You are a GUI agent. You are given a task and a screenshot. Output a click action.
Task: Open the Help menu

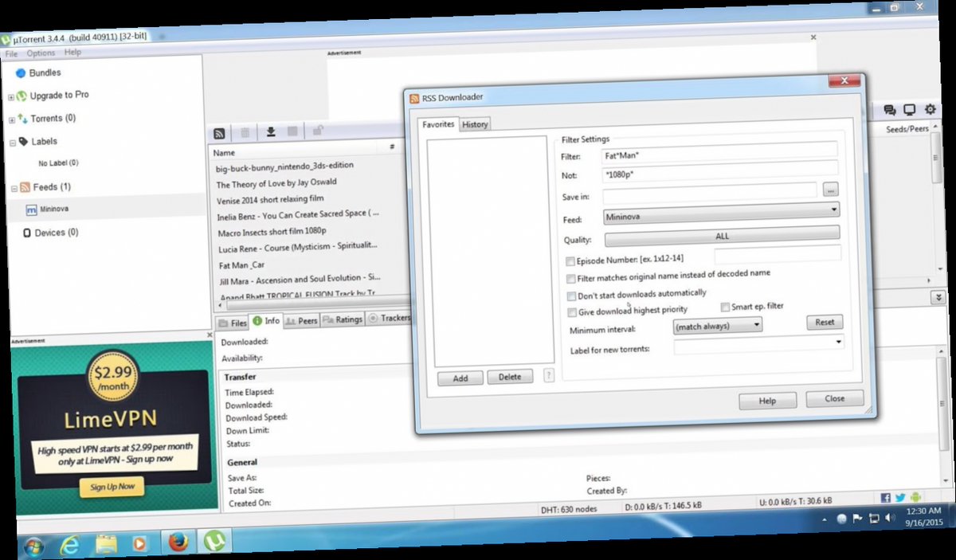click(x=72, y=52)
